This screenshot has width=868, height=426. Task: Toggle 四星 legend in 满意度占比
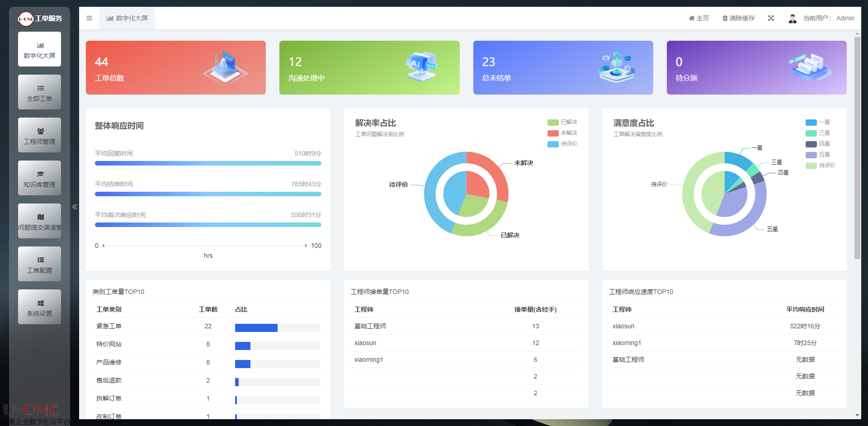coord(818,144)
